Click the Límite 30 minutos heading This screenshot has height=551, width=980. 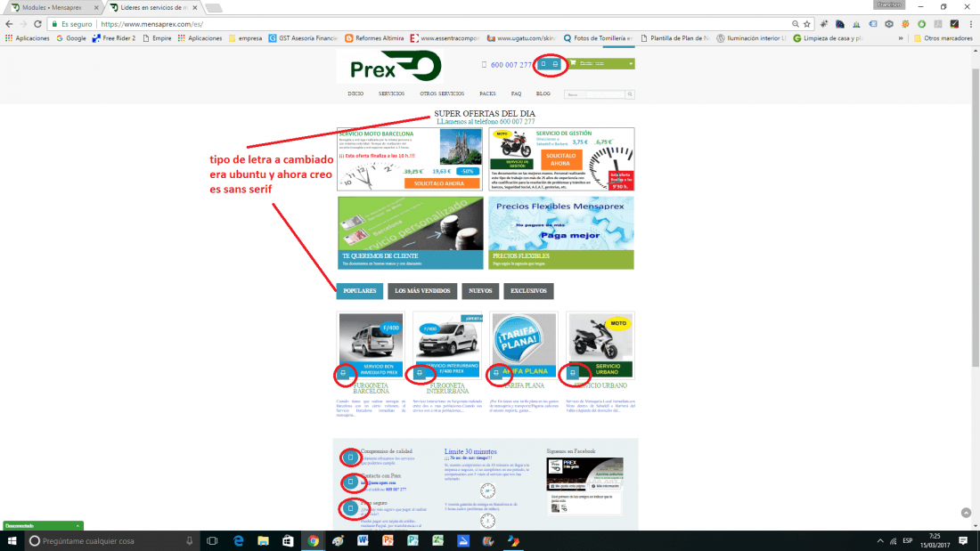(x=470, y=451)
